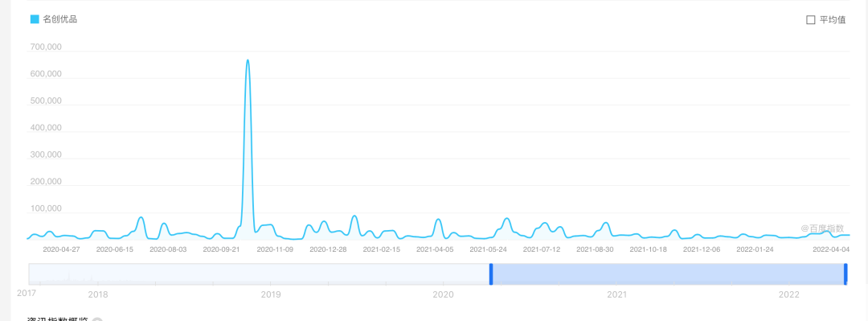This screenshot has height=321, width=868.
Task: Toggle the 名创优品 blue legend swatch
Action: (35, 19)
